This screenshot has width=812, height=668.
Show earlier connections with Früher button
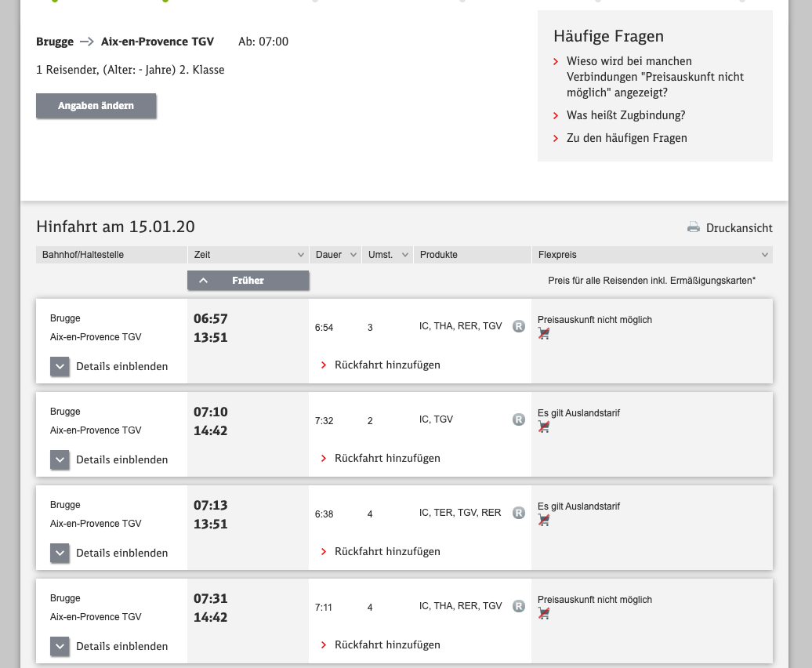(x=248, y=280)
